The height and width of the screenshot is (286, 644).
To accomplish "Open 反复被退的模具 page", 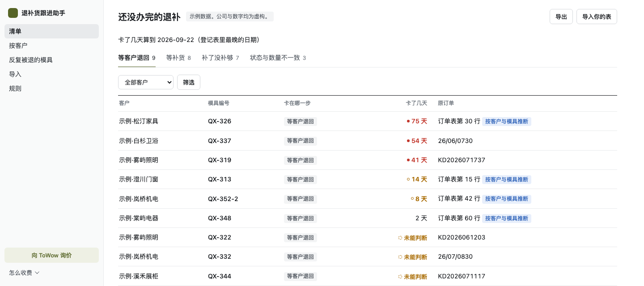I will click(51, 60).
